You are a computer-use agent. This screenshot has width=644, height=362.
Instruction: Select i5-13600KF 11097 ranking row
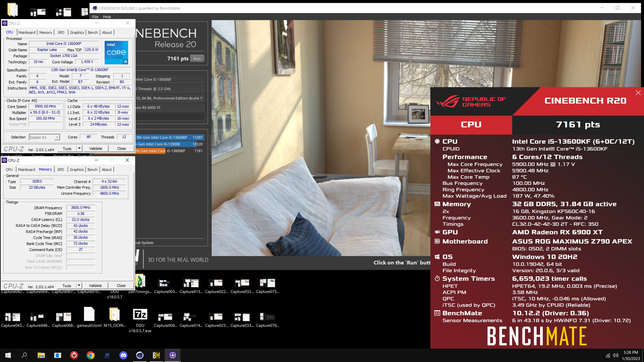[x=170, y=137]
